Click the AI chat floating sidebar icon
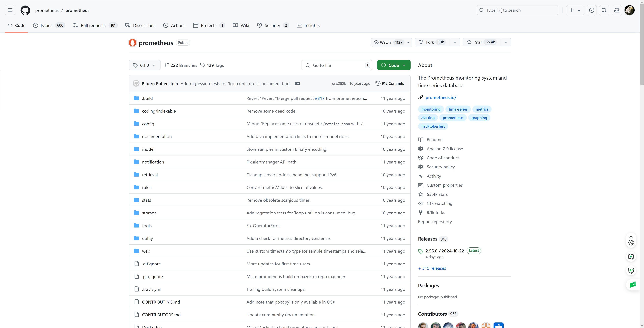644x328 pixels. click(x=631, y=271)
